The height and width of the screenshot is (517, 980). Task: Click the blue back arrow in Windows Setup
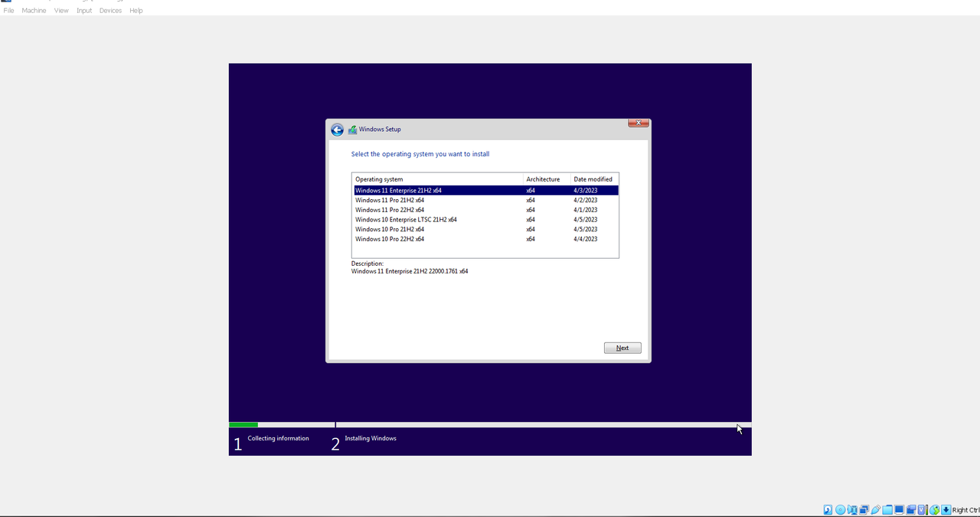pos(337,130)
